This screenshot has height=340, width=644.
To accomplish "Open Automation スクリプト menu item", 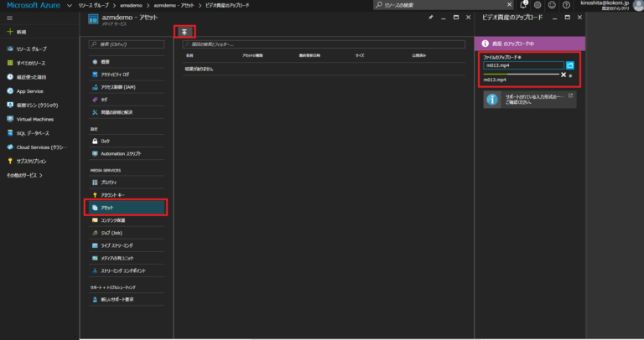I will [127, 153].
